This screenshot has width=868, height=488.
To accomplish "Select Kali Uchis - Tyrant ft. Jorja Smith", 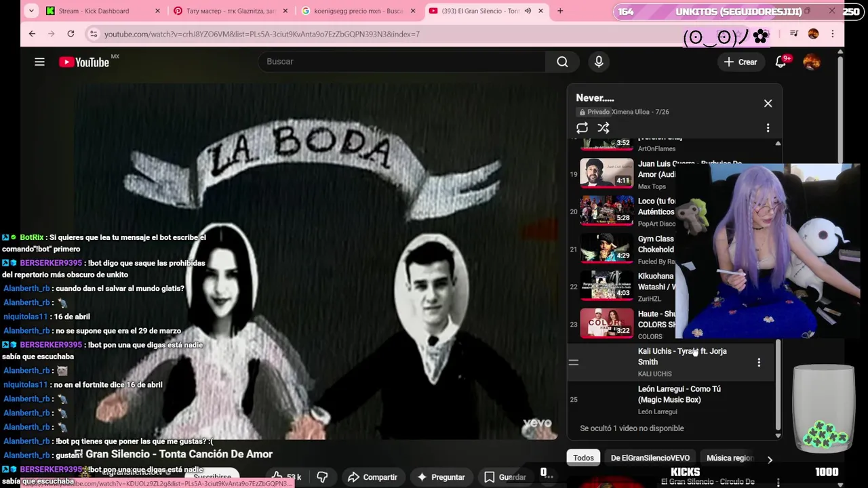I will (671, 362).
